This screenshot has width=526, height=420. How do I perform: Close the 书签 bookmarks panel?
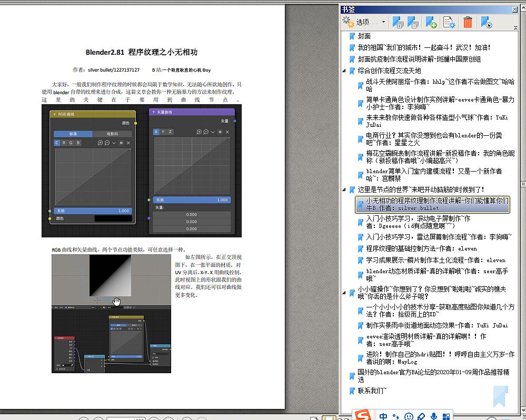point(514,9)
